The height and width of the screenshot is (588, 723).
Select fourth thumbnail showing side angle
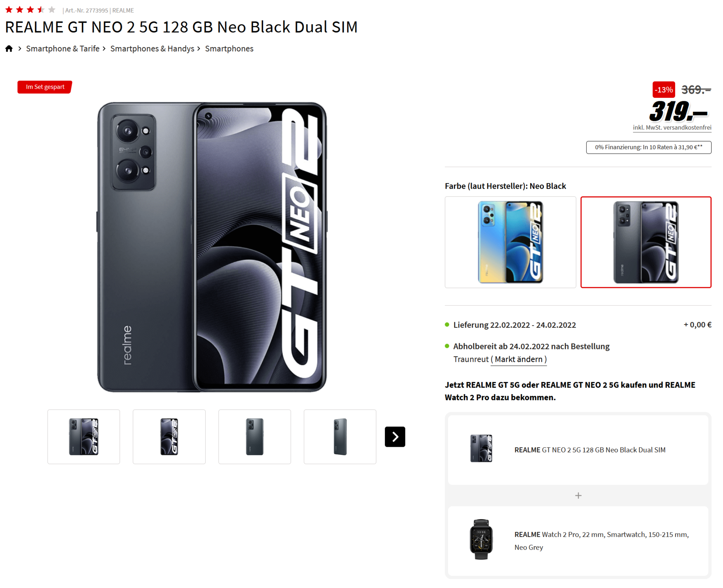340,437
